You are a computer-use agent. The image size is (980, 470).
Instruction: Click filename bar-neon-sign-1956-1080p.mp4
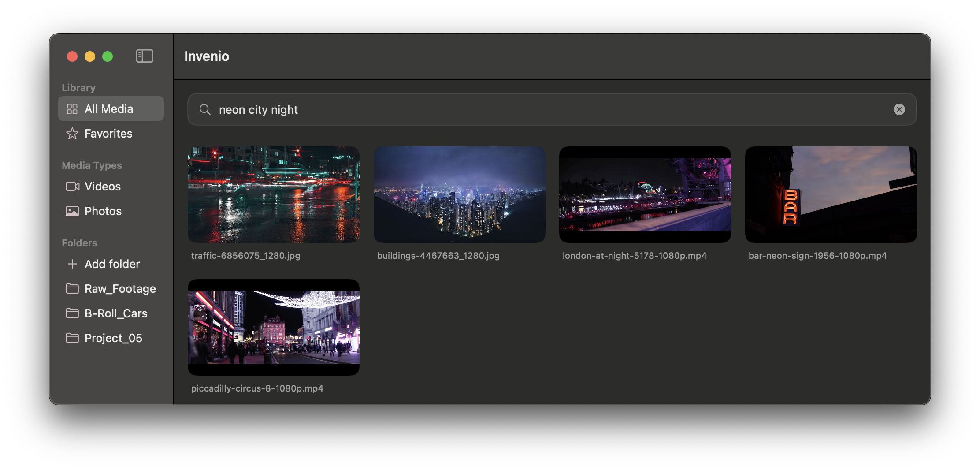(818, 256)
